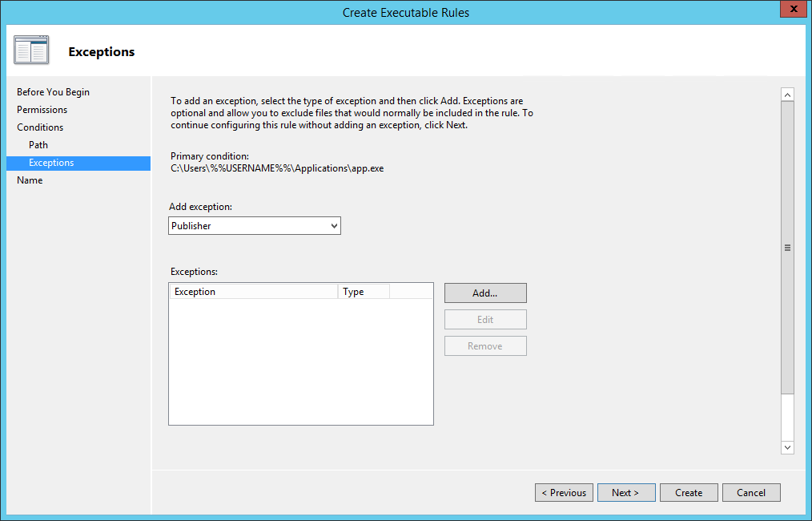Click the scrollbar up arrow
Viewport: 812px width, 521px height.
coord(787,95)
